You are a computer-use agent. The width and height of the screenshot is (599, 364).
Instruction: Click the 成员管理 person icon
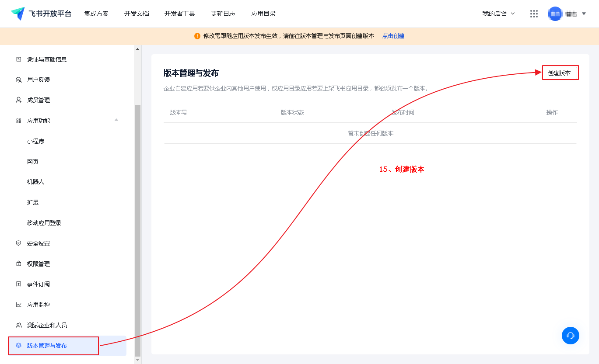click(x=18, y=100)
